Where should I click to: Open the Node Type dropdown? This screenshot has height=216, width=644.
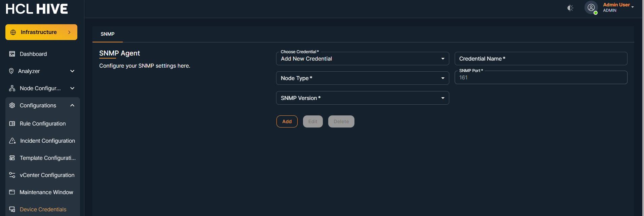click(x=362, y=78)
